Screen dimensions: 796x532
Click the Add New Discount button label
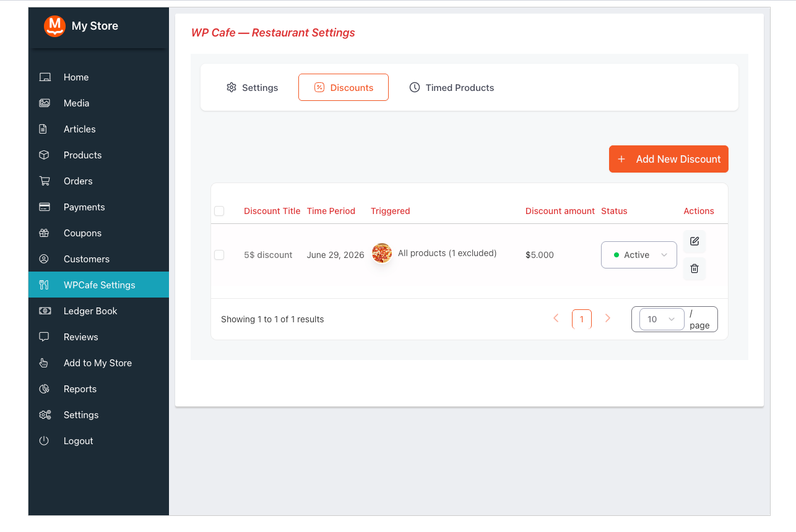(x=678, y=159)
